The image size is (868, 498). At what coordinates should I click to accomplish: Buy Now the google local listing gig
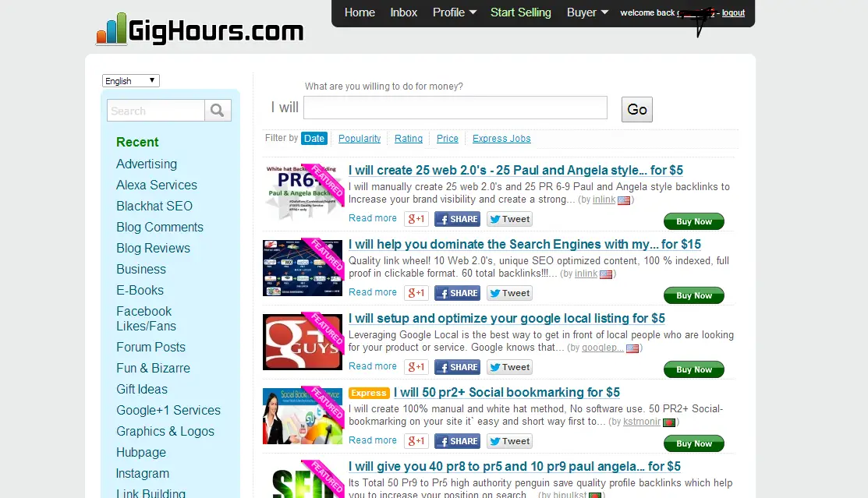point(693,369)
